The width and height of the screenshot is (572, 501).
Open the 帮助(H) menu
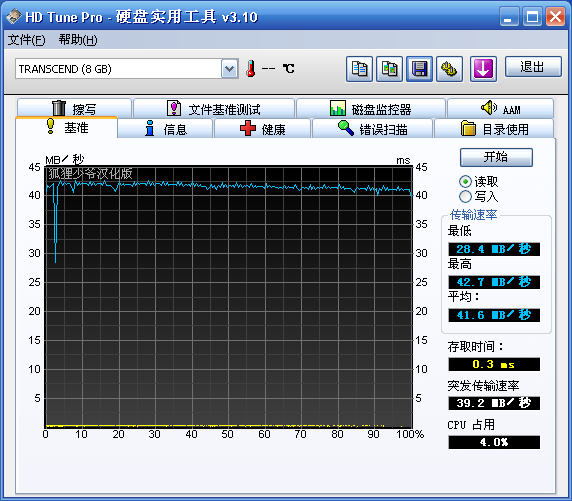tap(78, 39)
